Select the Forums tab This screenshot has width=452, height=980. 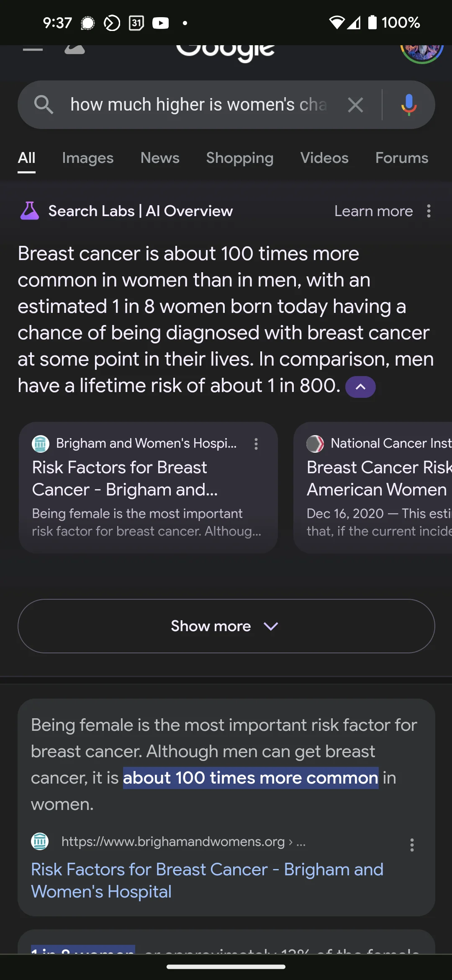(x=402, y=158)
